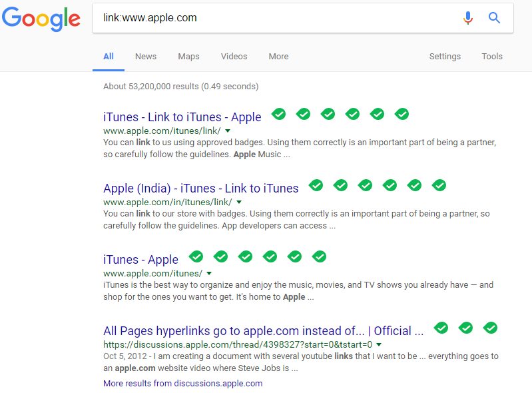Click first green checkmark beside 'iTunes - Link to iTunes - Apple'

coord(278,114)
